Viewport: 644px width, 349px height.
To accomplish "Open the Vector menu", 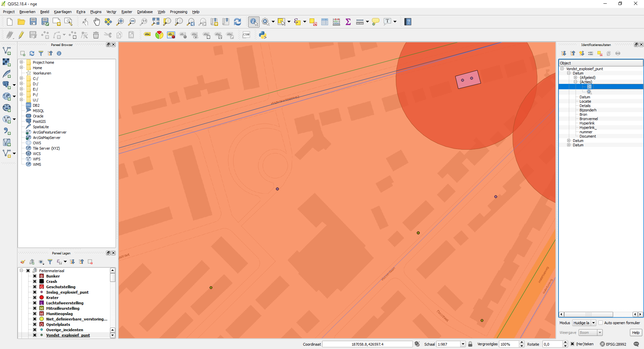I will click(x=111, y=12).
